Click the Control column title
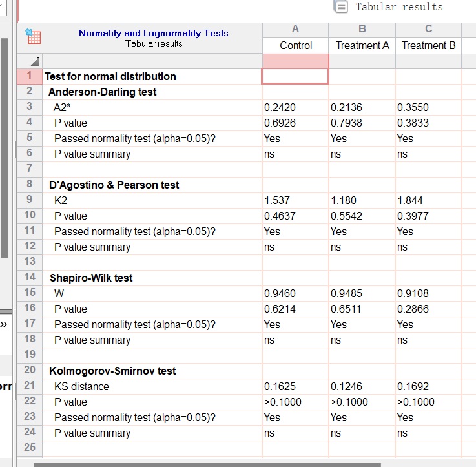This screenshot has height=467, width=476. [295, 45]
